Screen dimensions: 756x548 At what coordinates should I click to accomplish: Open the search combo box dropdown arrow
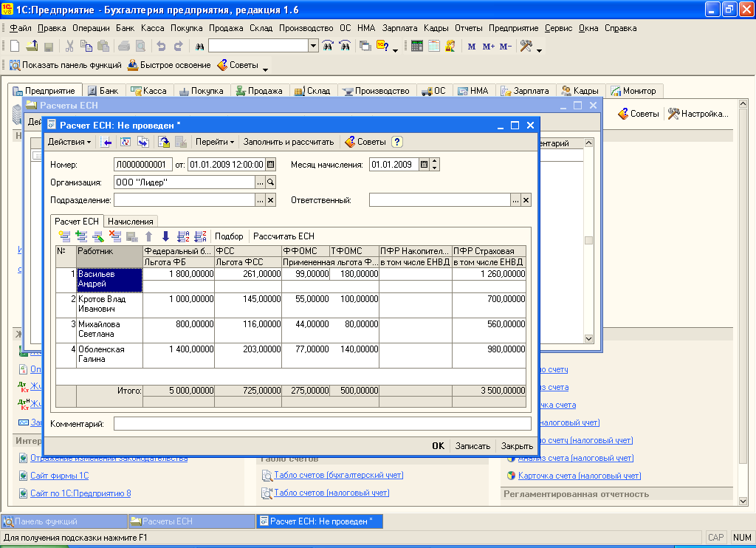point(313,46)
